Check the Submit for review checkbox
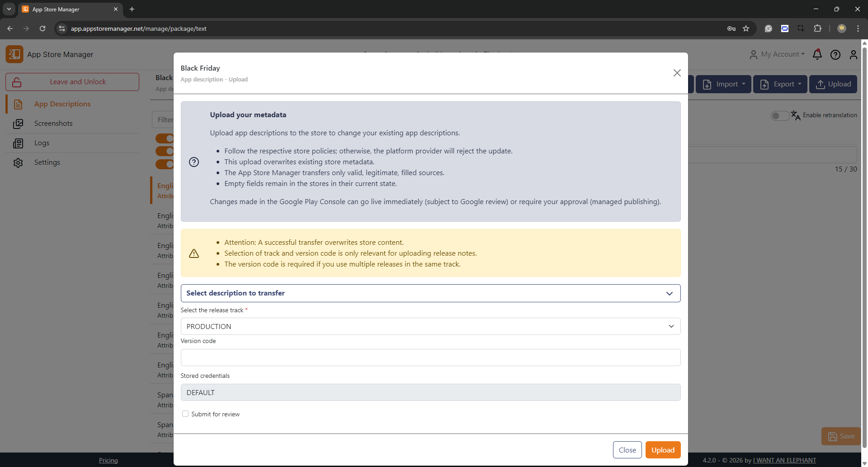The image size is (868, 467). click(185, 414)
